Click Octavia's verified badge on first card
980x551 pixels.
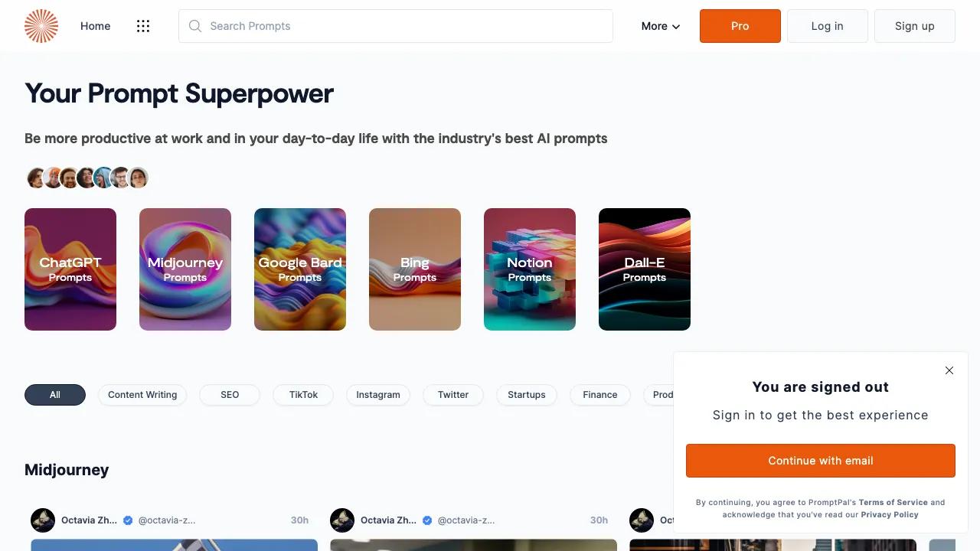point(129,520)
